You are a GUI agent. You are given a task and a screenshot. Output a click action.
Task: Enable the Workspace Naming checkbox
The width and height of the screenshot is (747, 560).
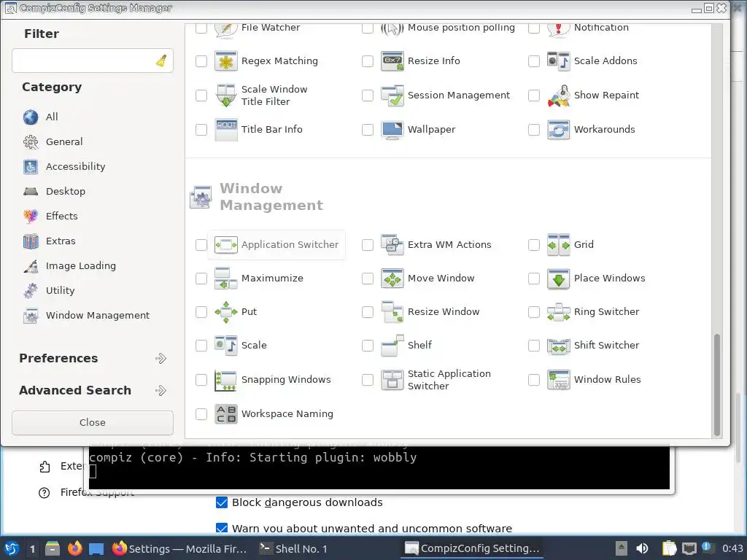pos(201,414)
